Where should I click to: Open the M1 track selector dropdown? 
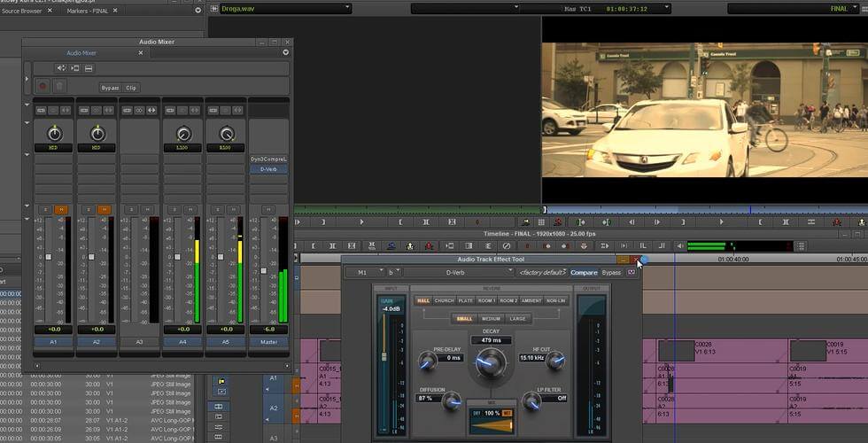tap(365, 273)
